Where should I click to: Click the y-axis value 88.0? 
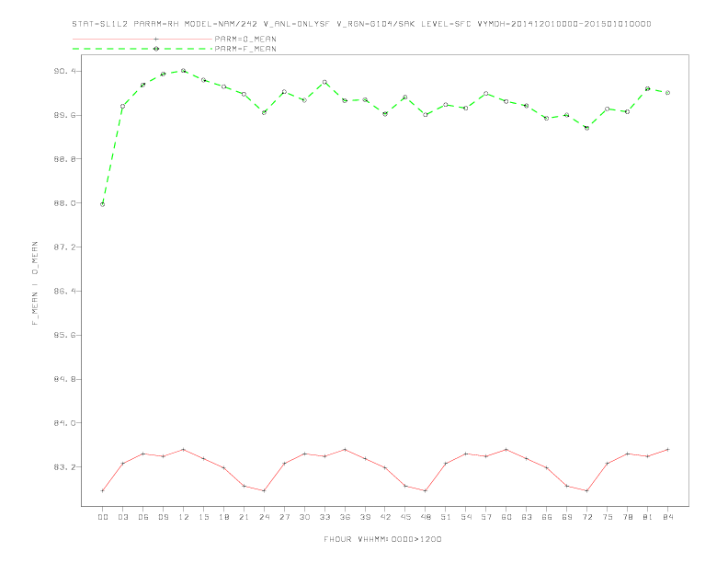(x=64, y=203)
